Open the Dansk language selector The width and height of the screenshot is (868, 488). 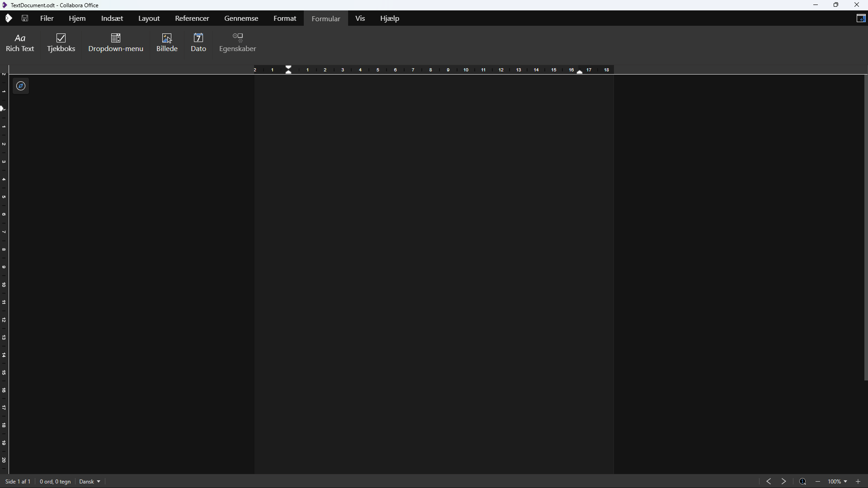89,481
